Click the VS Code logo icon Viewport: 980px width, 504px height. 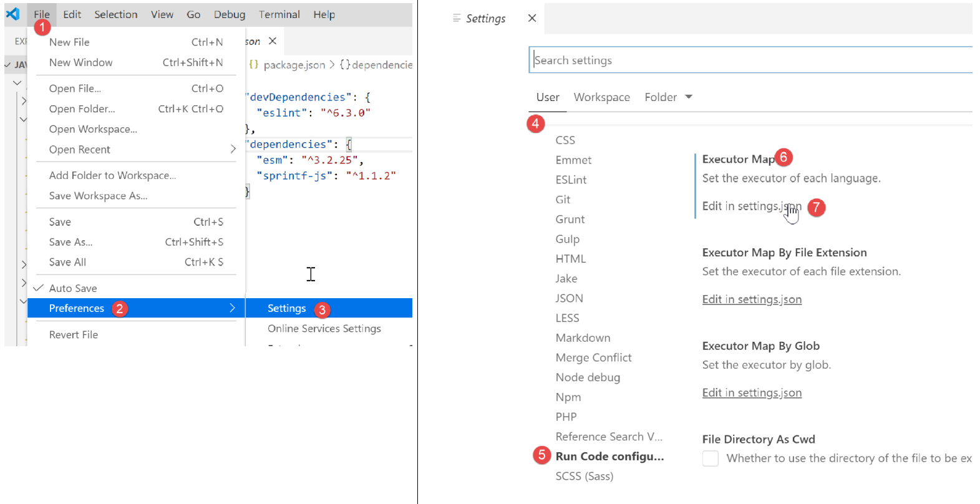[x=13, y=14]
